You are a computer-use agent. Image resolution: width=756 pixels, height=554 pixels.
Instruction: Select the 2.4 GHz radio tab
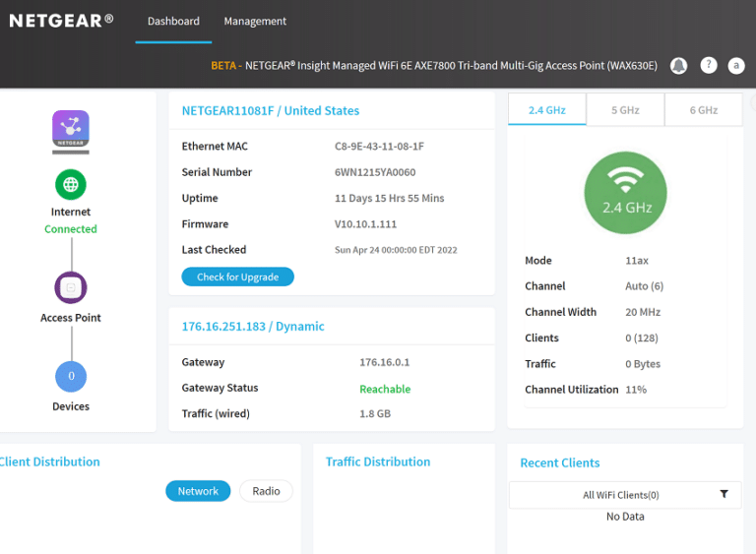(547, 110)
